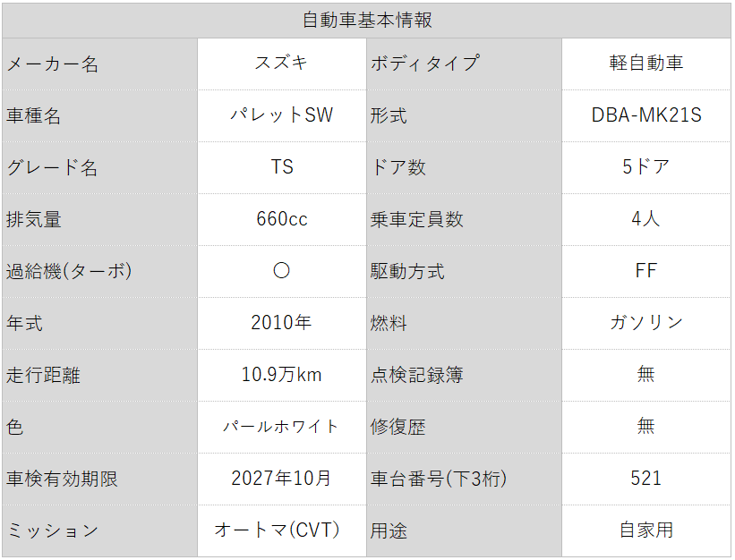Click the 自家用 usage cell
Screen dimensions: 735x560
(645, 530)
